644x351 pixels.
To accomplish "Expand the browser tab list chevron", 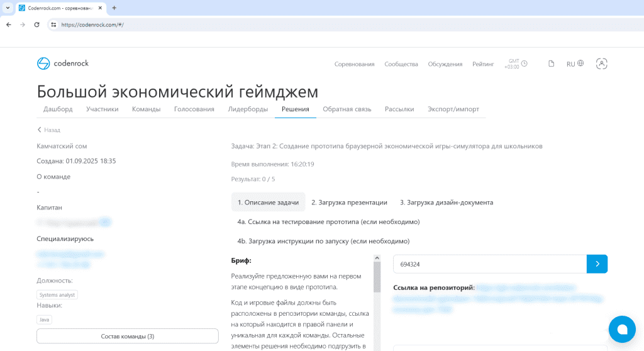I will pyautogui.click(x=6, y=8).
